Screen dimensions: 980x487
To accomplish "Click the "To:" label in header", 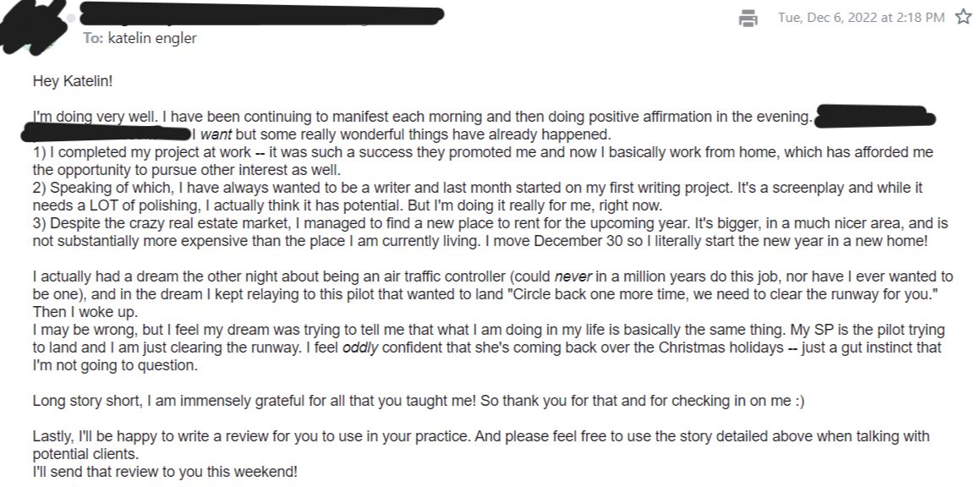I will tap(93, 38).
